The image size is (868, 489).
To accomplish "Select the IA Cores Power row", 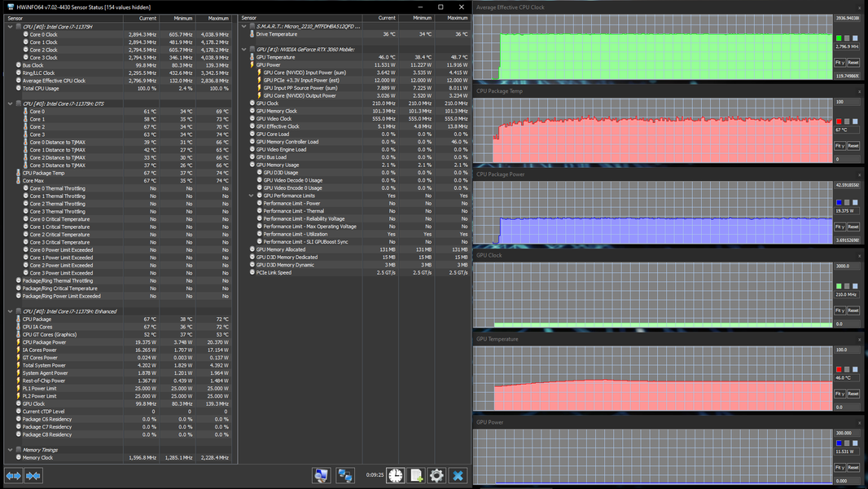I will point(119,350).
